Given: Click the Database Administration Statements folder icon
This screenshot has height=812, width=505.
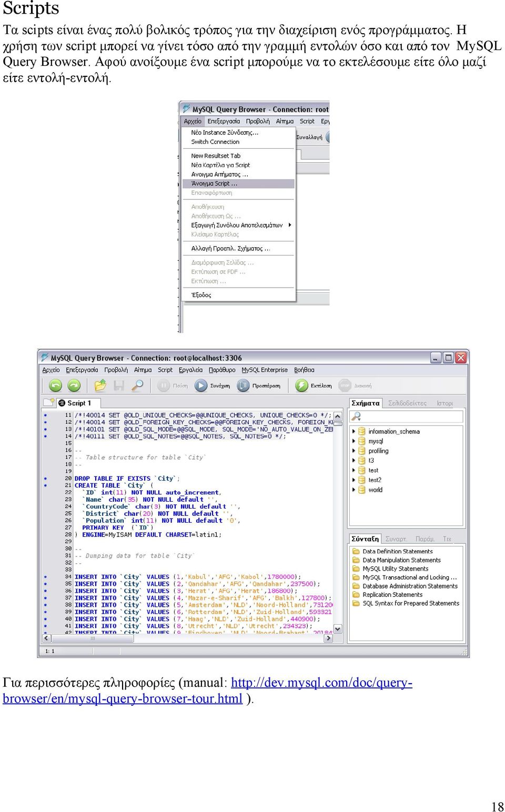Looking at the screenshot, I should point(356,586).
